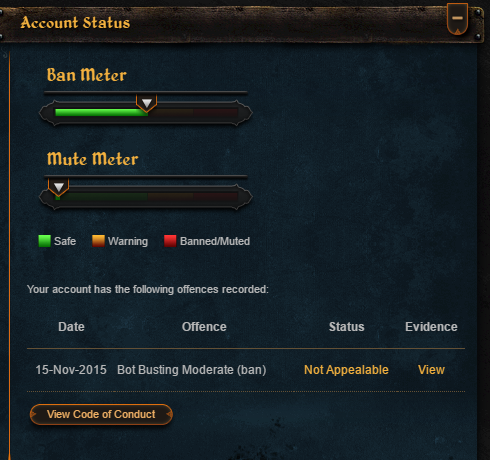Screen dimensions: 490x460
Task: Click the Status column header
Action: [x=347, y=327]
